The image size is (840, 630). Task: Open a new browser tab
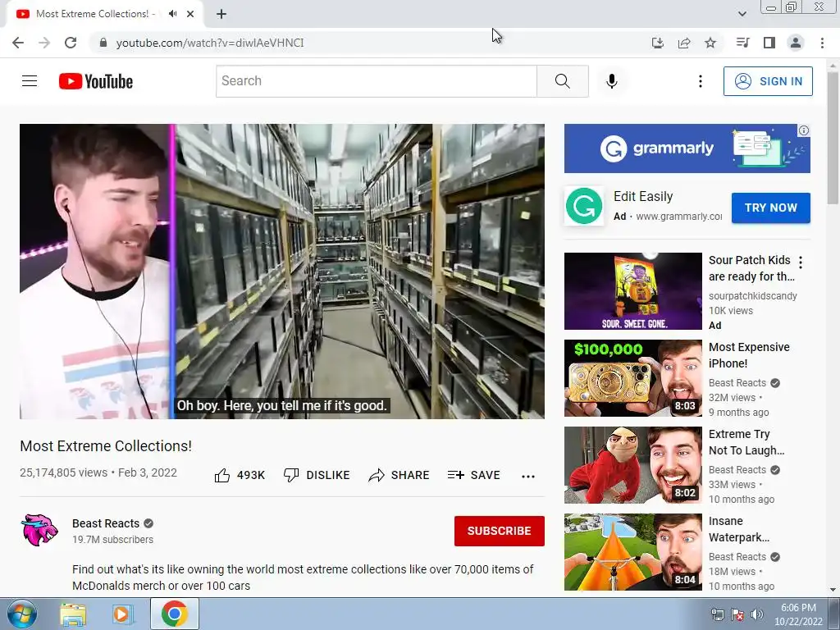pyautogui.click(x=221, y=14)
